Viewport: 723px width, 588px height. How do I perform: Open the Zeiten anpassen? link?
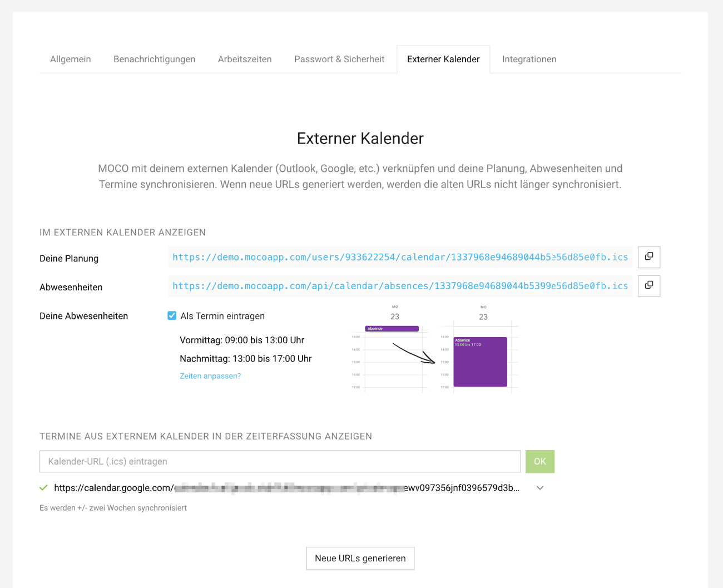pyautogui.click(x=210, y=376)
